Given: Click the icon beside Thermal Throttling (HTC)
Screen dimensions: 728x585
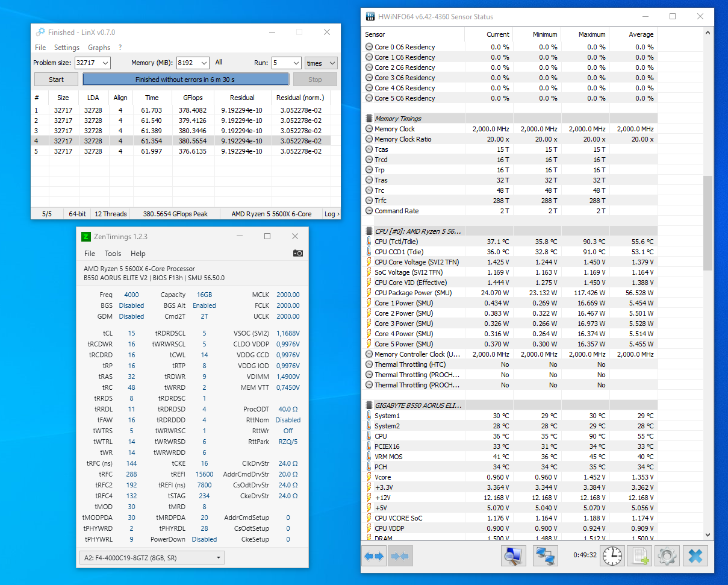Looking at the screenshot, I should [369, 364].
